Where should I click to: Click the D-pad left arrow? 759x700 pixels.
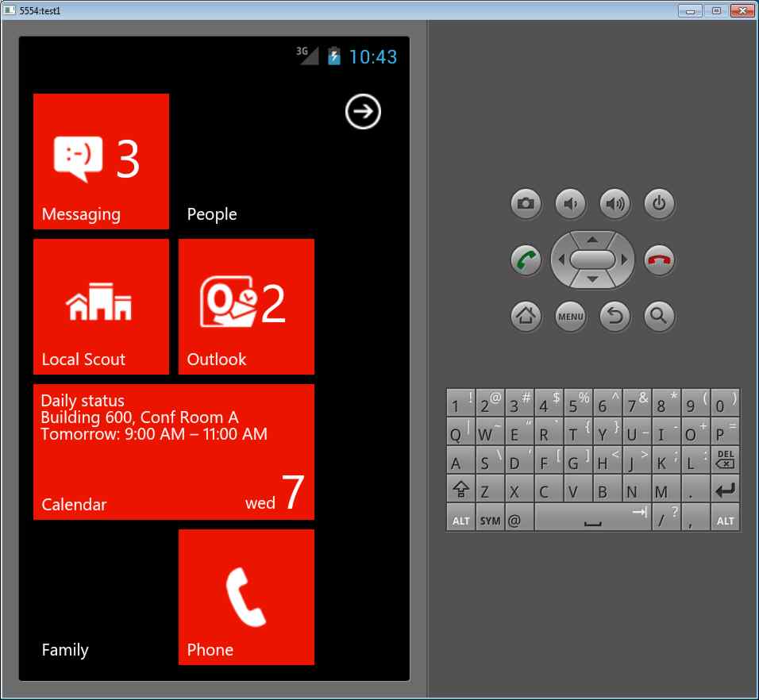coord(561,260)
